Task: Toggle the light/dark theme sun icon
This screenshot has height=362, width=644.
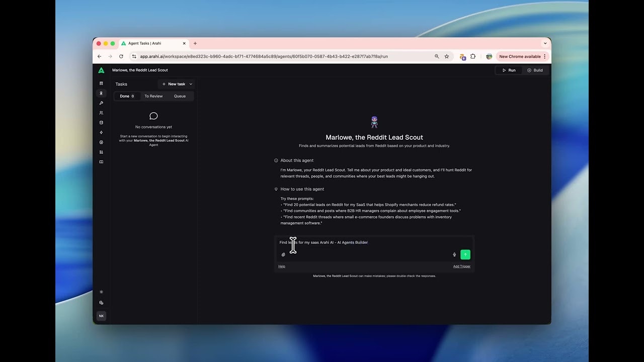Action: tap(101, 292)
